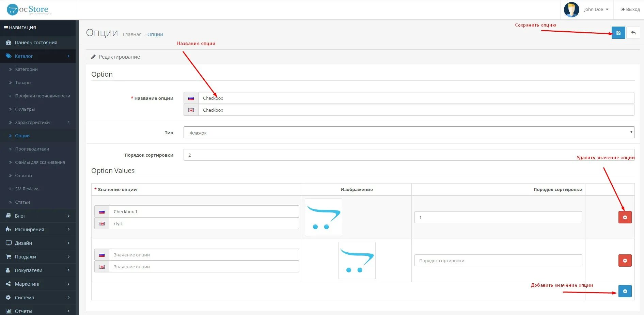
Task: Expand the Каталог sidebar section
Action: tap(24, 56)
